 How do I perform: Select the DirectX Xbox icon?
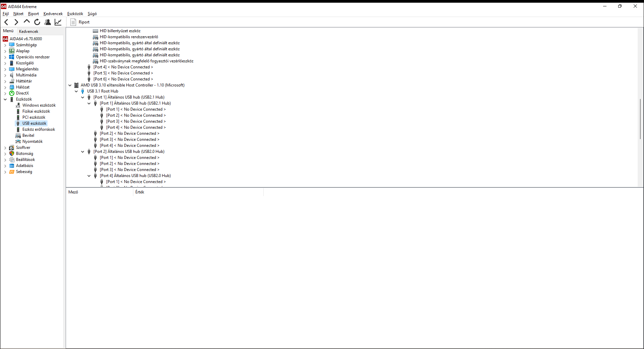12,93
